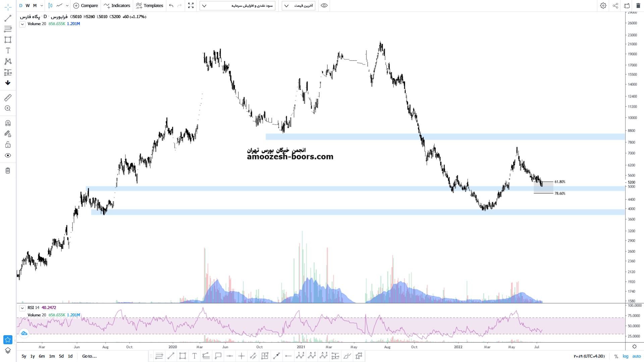
Task: Toggle the eye visibility icon in left sidebar
Action: point(8,156)
